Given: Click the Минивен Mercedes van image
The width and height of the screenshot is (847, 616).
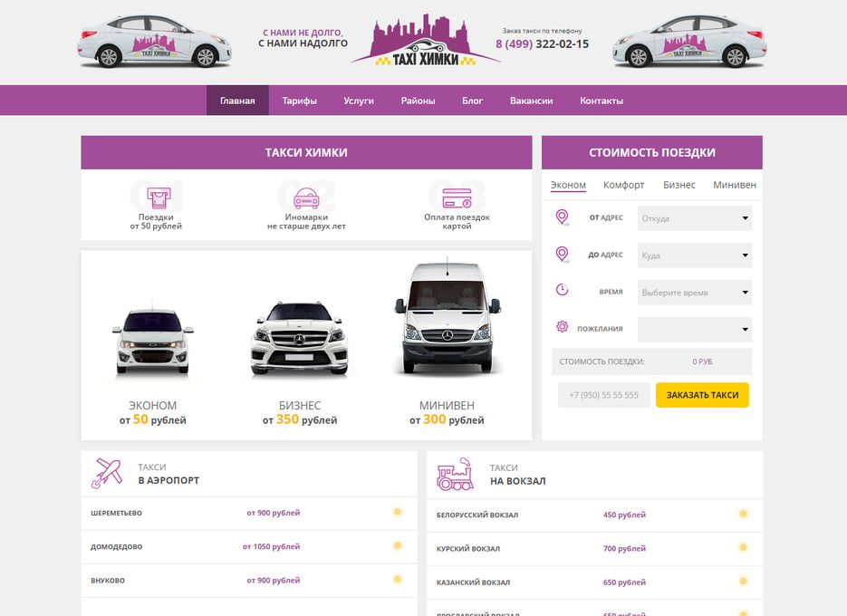Looking at the screenshot, I should 448,318.
